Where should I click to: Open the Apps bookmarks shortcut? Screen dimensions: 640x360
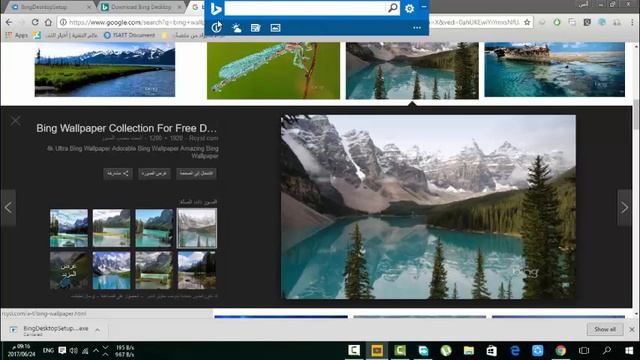17,36
